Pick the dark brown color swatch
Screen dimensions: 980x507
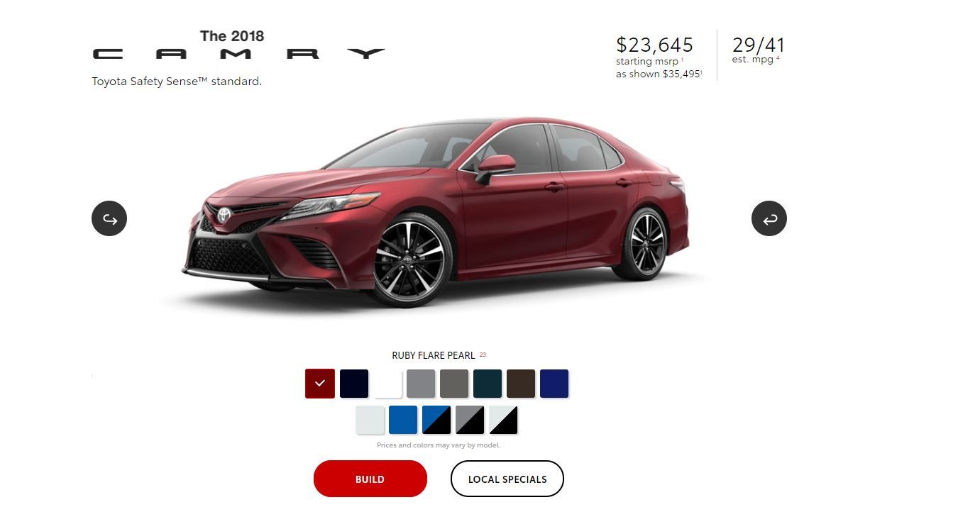pos(521,384)
